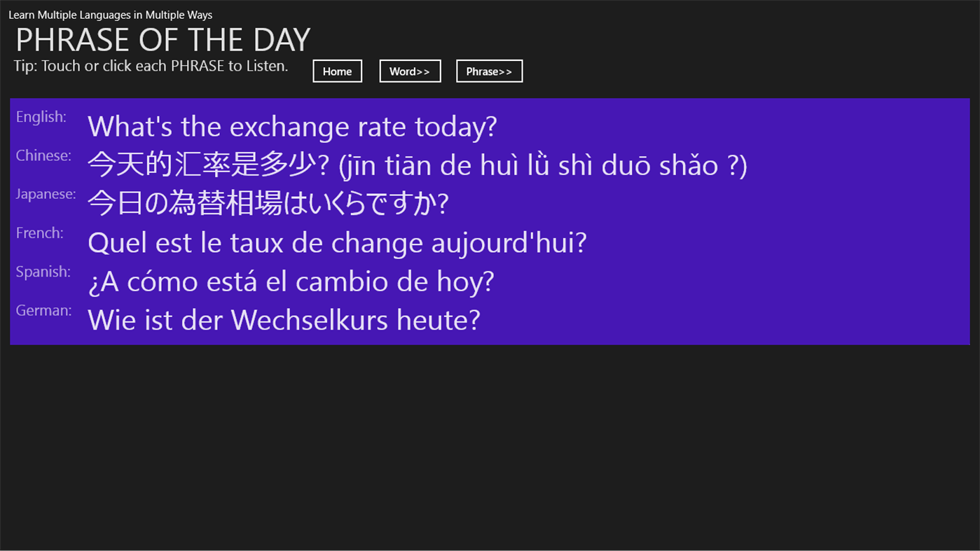Open the Word section via Word>> button
Viewport: 980px width, 551px height.
(410, 71)
